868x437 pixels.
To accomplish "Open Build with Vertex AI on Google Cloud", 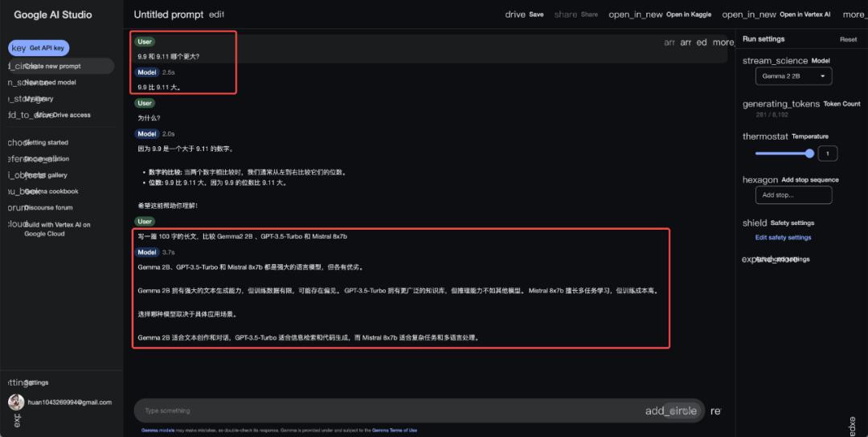I will click(57, 229).
